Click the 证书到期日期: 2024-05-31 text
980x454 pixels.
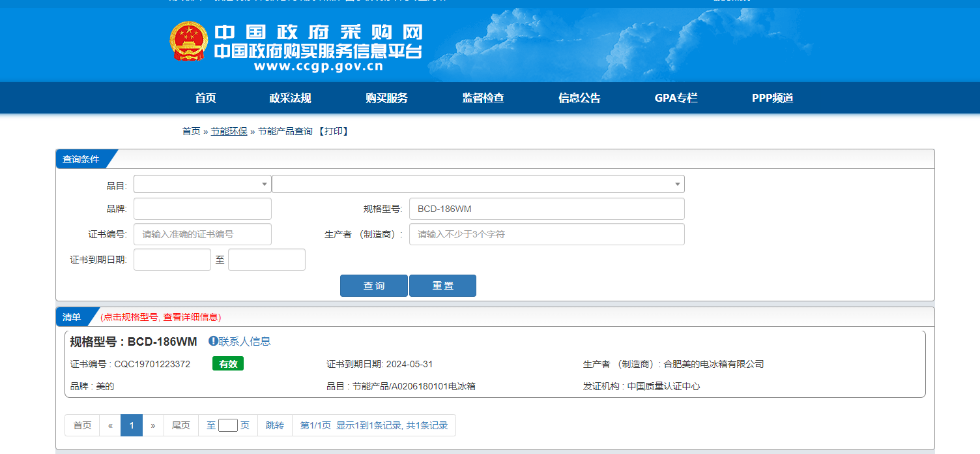380,364
